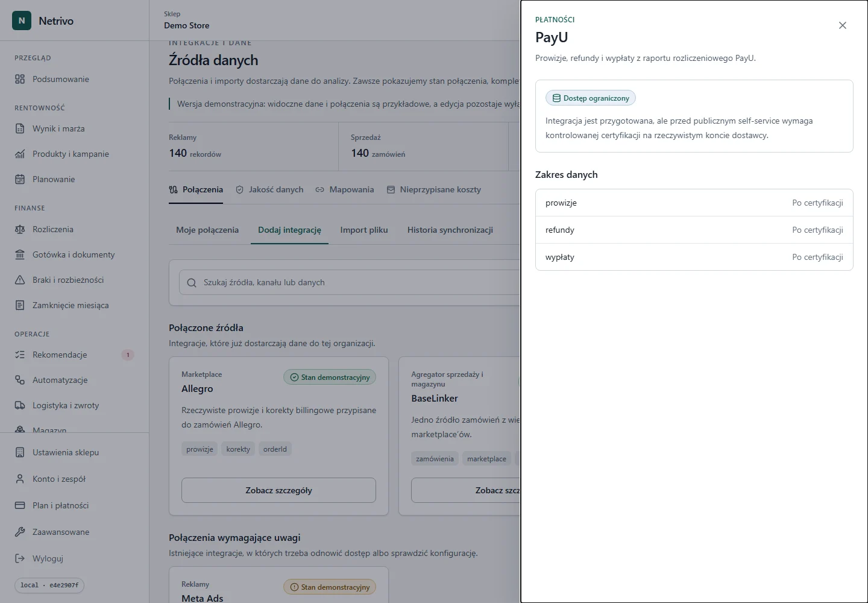Open Gotówka i dokumenty
This screenshot has height=603, width=868.
74,254
